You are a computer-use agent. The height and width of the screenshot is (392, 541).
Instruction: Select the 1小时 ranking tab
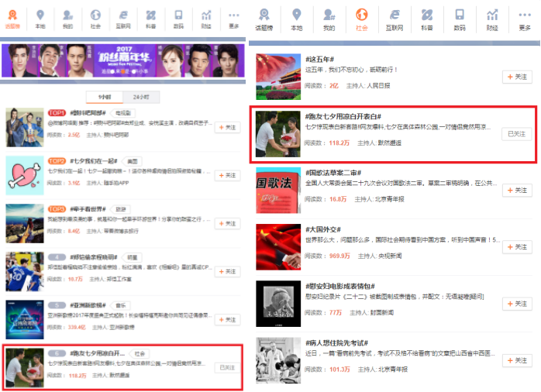[x=105, y=97]
